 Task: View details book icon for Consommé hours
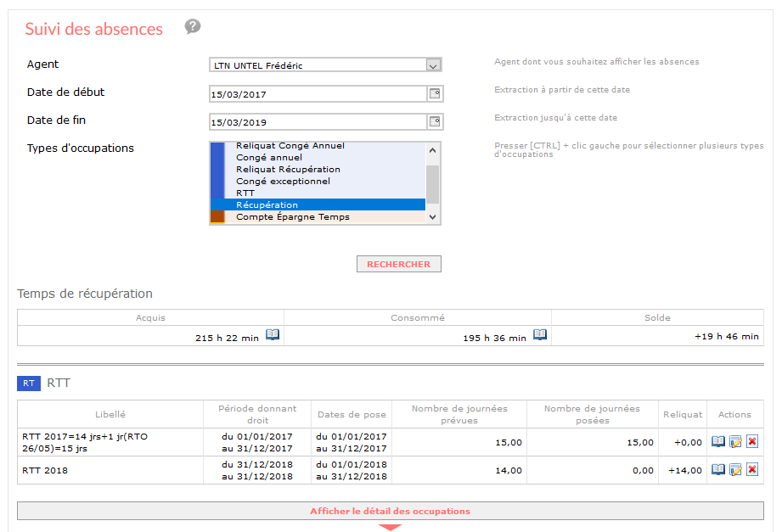click(x=540, y=334)
